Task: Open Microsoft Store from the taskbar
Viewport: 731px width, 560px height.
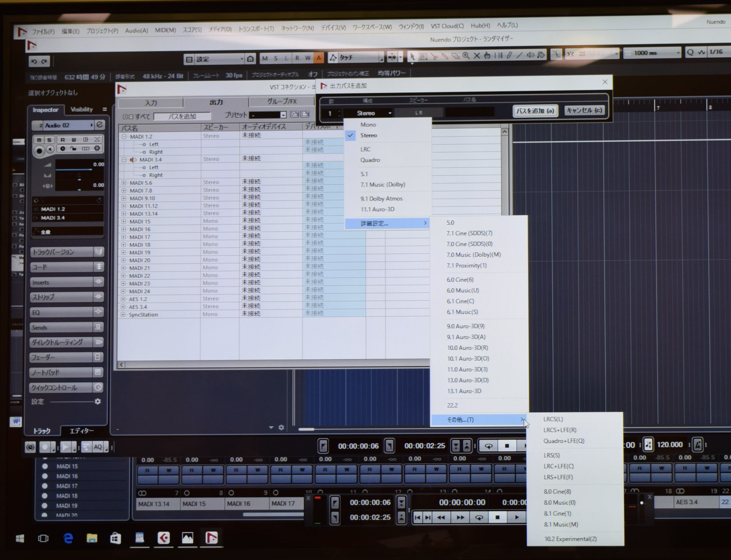Action: [x=116, y=538]
